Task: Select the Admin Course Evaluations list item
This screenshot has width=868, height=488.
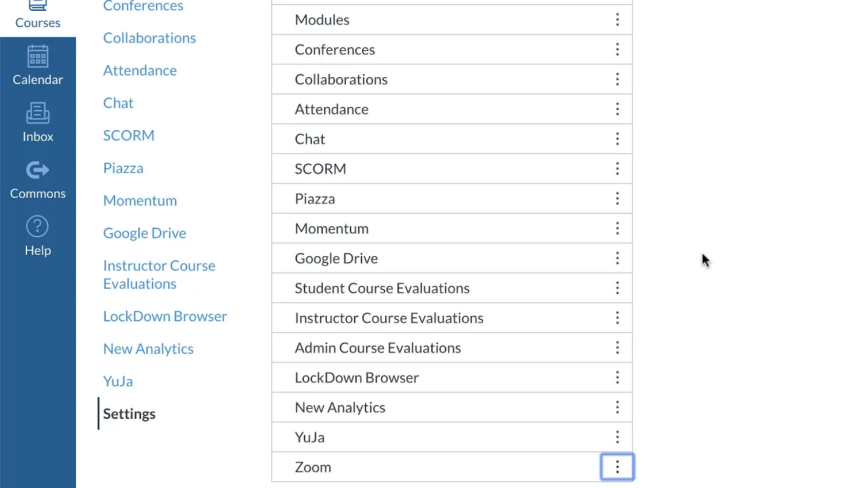Action: coord(452,348)
